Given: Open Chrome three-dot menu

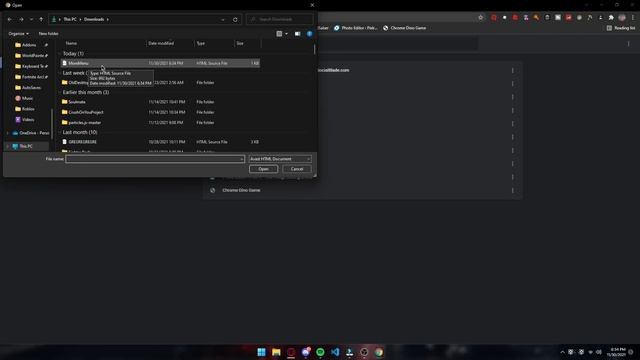Looking at the screenshot, I should [633, 18].
